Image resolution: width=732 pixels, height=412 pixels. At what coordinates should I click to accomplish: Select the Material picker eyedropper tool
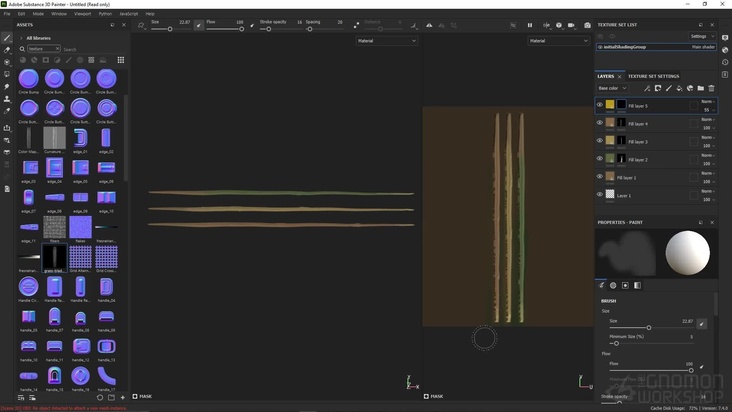pyautogui.click(x=7, y=111)
